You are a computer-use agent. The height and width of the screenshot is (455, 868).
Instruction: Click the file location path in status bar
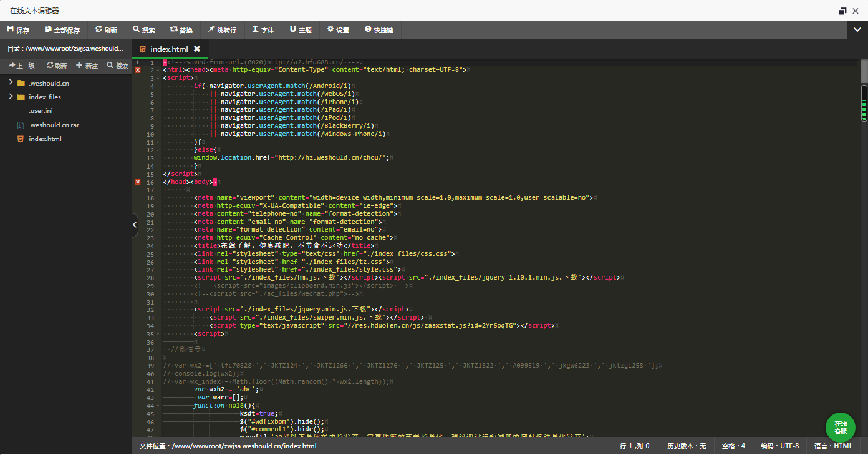228,446
